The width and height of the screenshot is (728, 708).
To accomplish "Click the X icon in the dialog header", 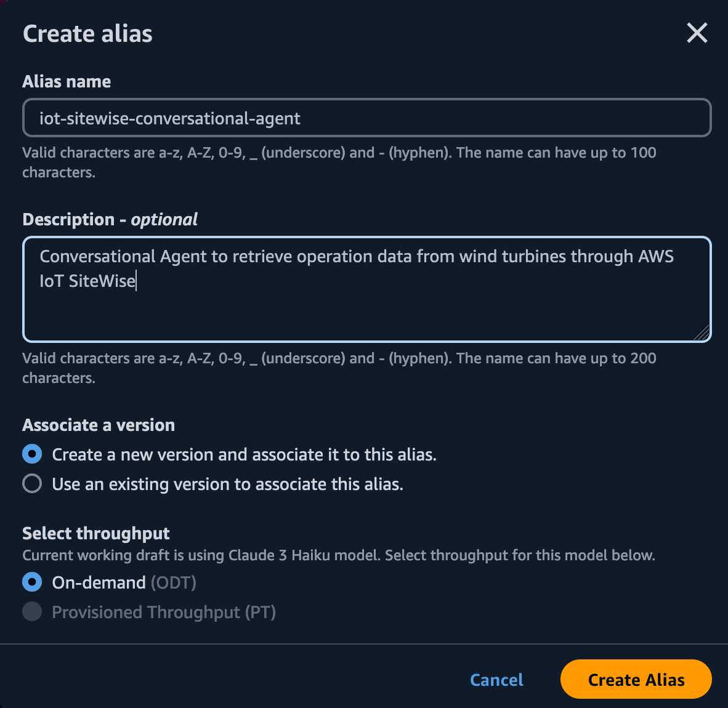I will pyautogui.click(x=697, y=33).
